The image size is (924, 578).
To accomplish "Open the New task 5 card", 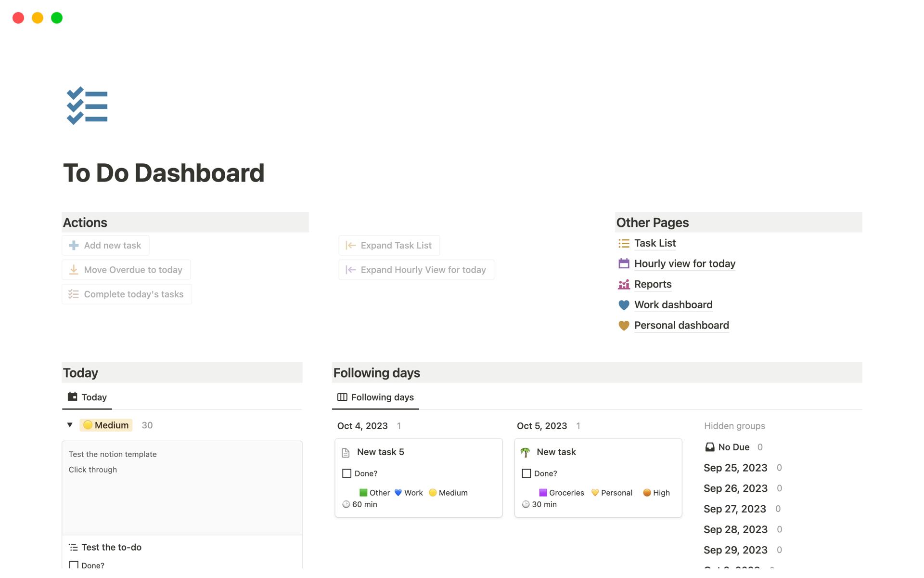I will point(380,452).
